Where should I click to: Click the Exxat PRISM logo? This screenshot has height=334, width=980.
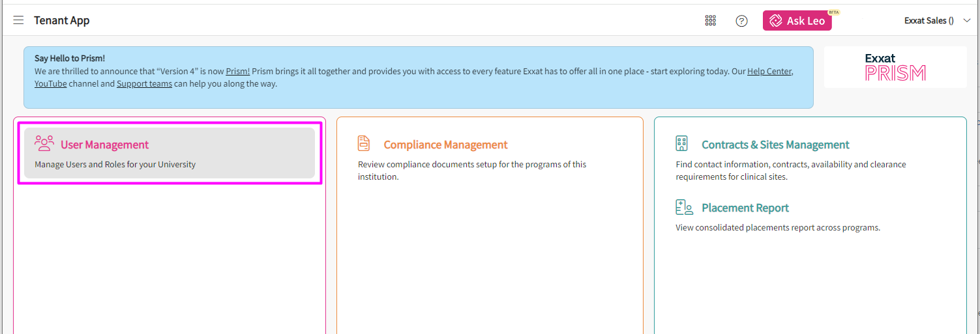895,67
